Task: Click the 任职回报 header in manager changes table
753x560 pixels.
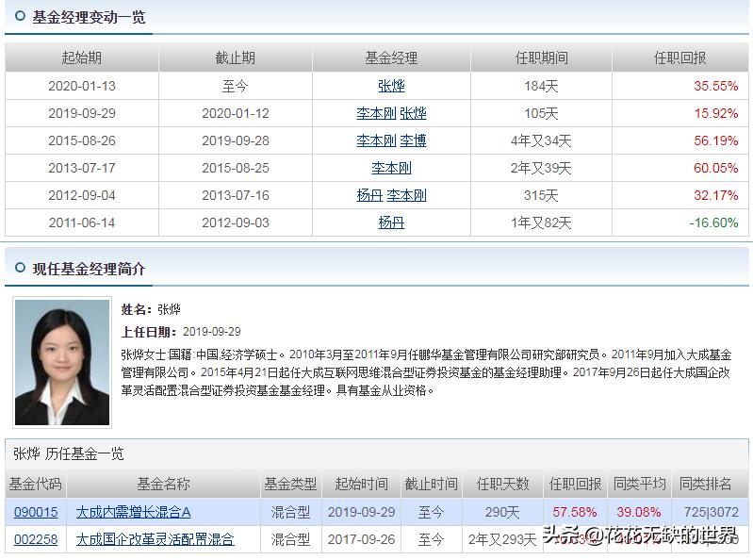Action: [x=679, y=58]
